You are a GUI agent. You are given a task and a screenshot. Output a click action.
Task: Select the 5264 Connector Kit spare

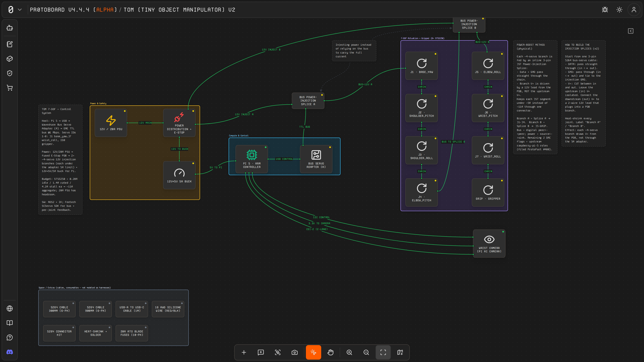click(x=59, y=333)
